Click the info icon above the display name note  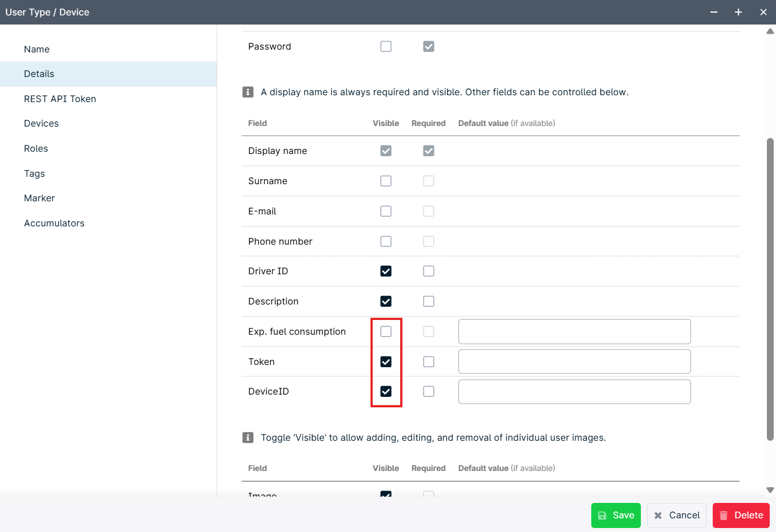248,92
